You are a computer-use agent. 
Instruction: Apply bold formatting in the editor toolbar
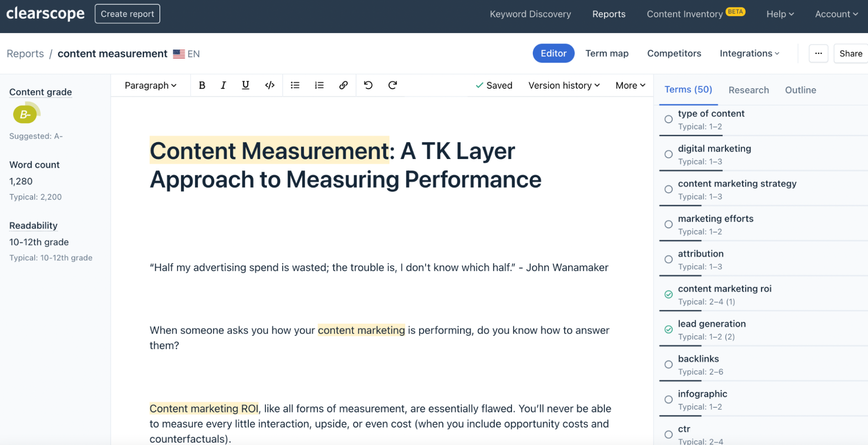202,85
